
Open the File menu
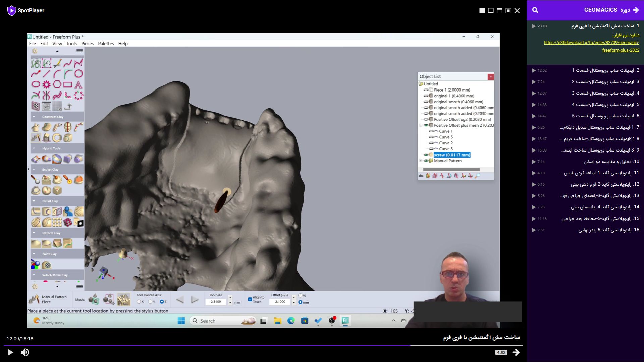[x=32, y=44]
